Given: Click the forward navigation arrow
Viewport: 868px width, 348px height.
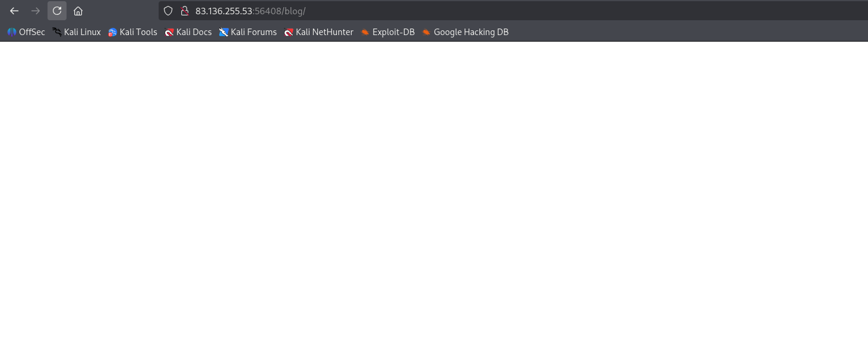Looking at the screenshot, I should (36, 11).
